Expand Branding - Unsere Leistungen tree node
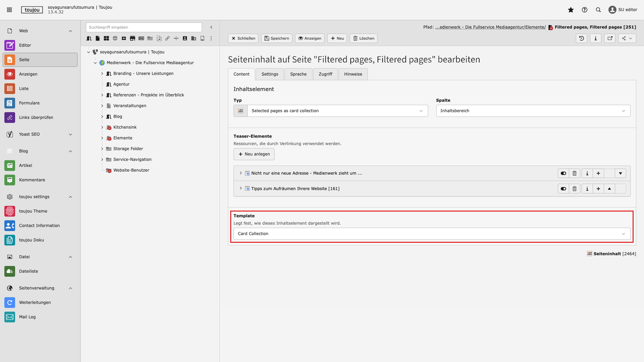The image size is (644, 362). point(102,74)
